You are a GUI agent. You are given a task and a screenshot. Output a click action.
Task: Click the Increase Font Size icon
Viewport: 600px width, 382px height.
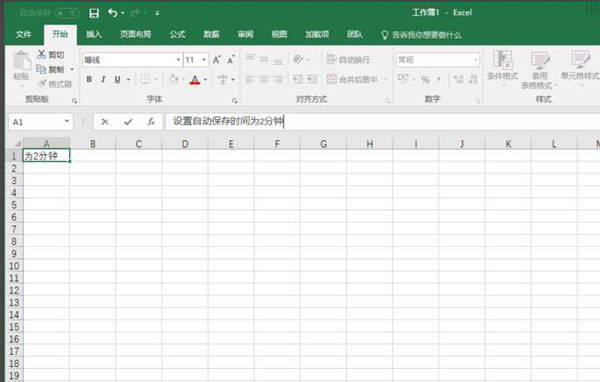click(x=217, y=60)
